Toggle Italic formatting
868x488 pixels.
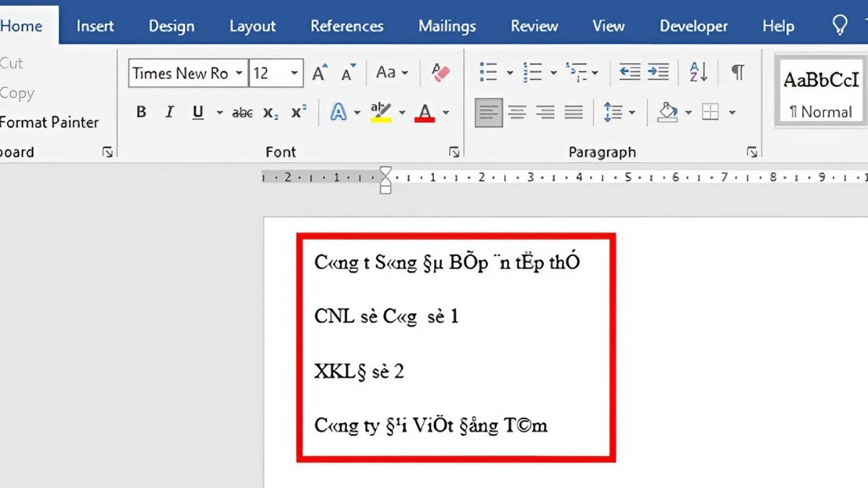point(169,112)
